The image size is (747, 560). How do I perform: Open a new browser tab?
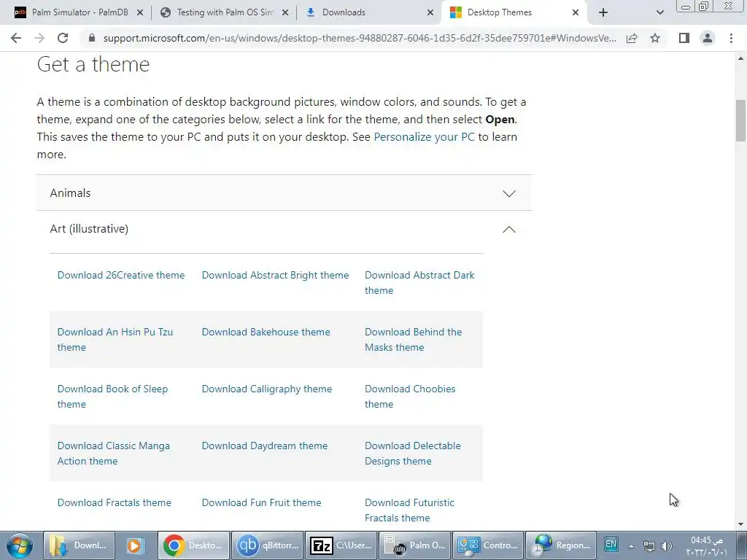click(x=603, y=12)
